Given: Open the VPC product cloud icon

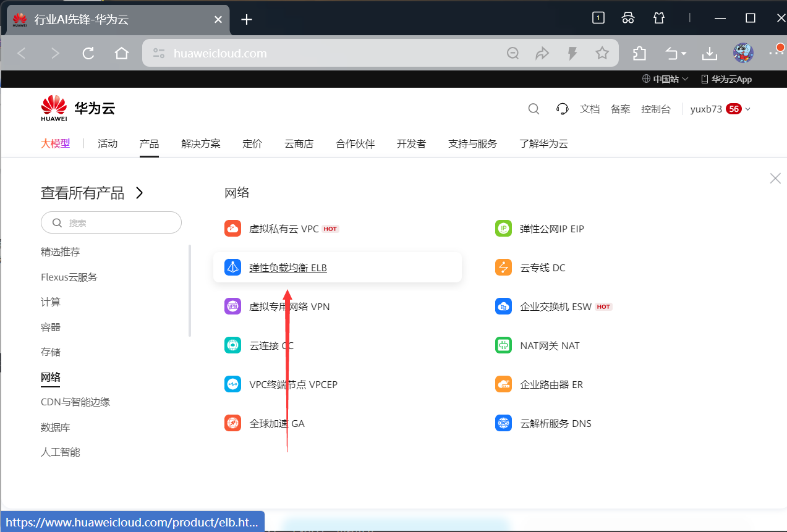Looking at the screenshot, I should pos(232,229).
